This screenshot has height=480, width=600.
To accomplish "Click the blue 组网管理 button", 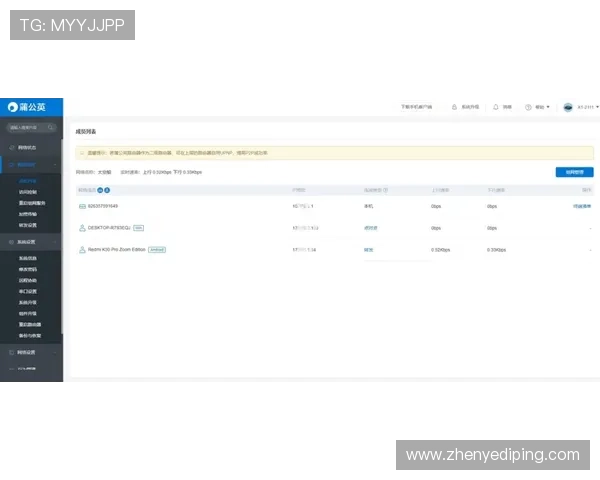I will (573, 172).
